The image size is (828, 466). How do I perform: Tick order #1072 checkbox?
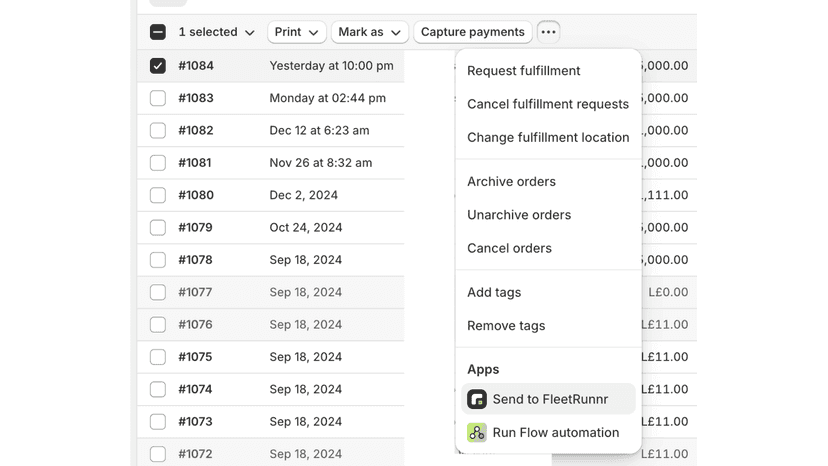pos(157,454)
